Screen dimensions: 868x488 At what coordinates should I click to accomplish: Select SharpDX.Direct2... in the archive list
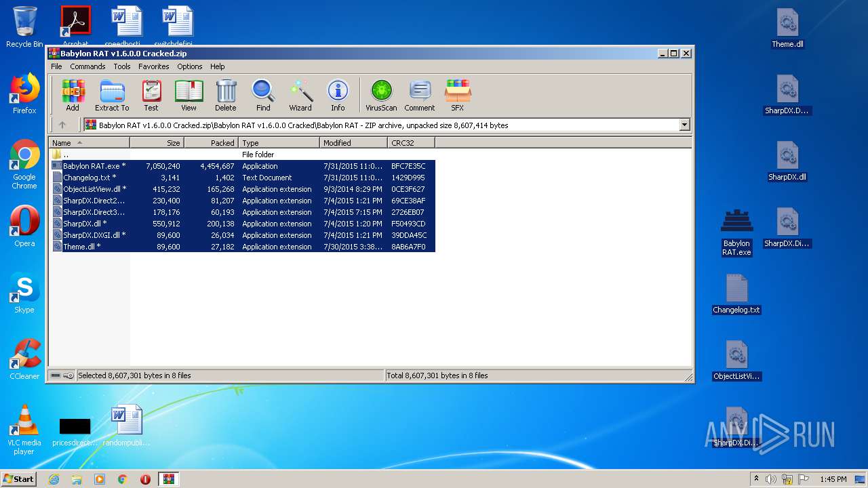(x=242, y=201)
